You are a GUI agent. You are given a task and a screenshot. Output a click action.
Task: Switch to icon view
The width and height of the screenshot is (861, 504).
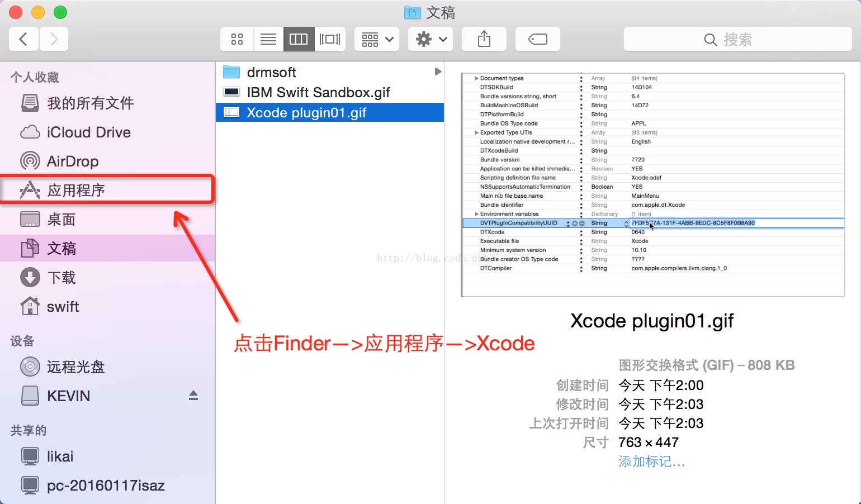tap(237, 39)
